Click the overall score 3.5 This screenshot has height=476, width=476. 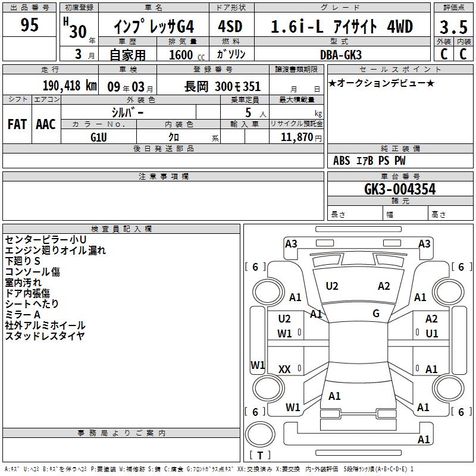(x=452, y=27)
